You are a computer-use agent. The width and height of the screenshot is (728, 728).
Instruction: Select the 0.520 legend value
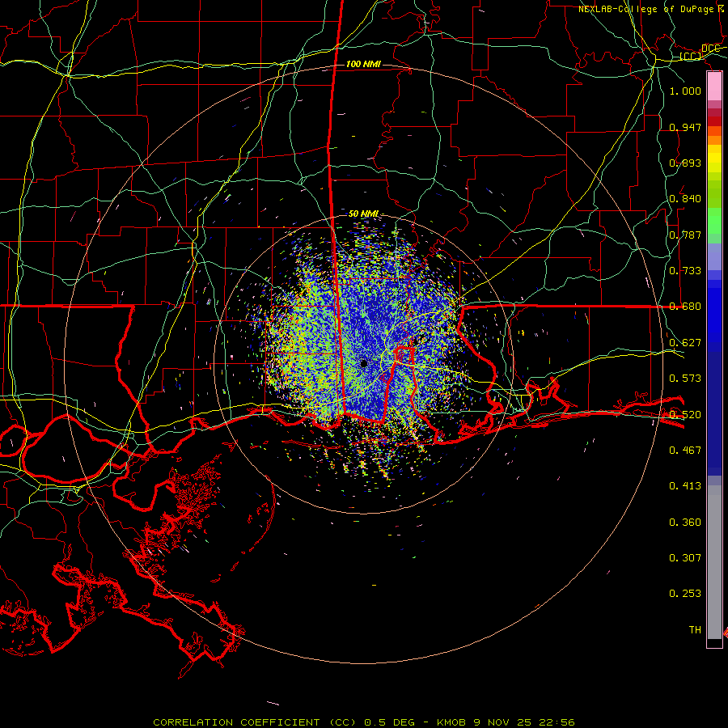coord(685,415)
